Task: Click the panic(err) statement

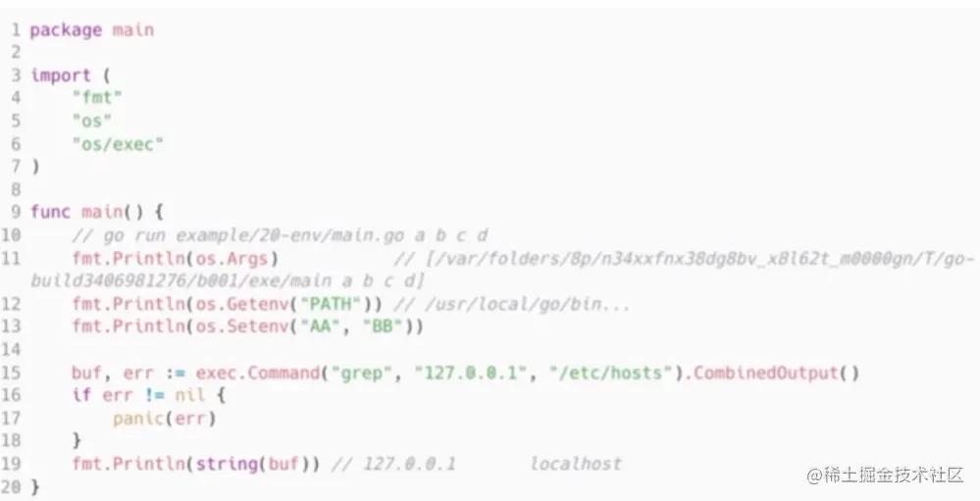Action: [165, 419]
